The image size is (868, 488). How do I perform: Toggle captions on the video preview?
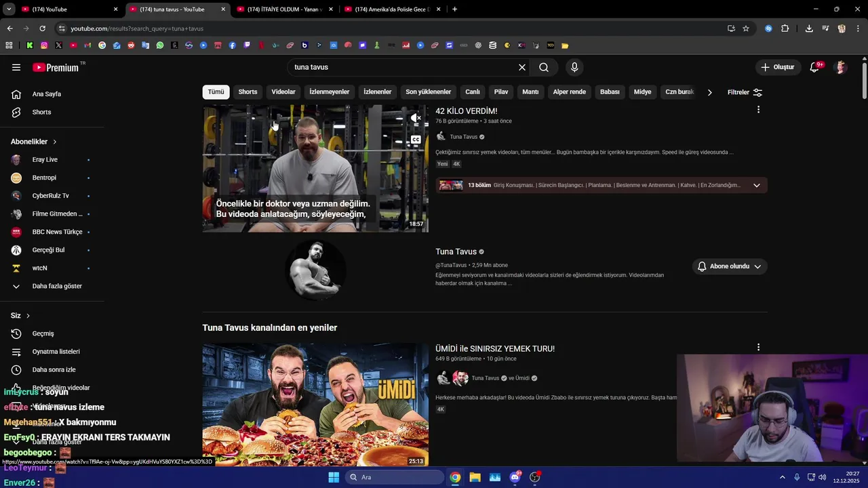tap(416, 140)
